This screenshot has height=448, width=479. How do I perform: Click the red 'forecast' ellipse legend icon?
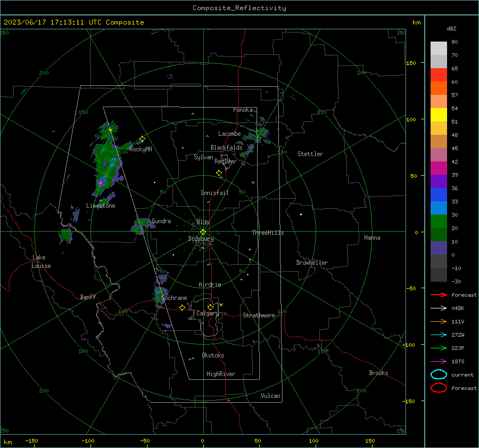point(439,388)
